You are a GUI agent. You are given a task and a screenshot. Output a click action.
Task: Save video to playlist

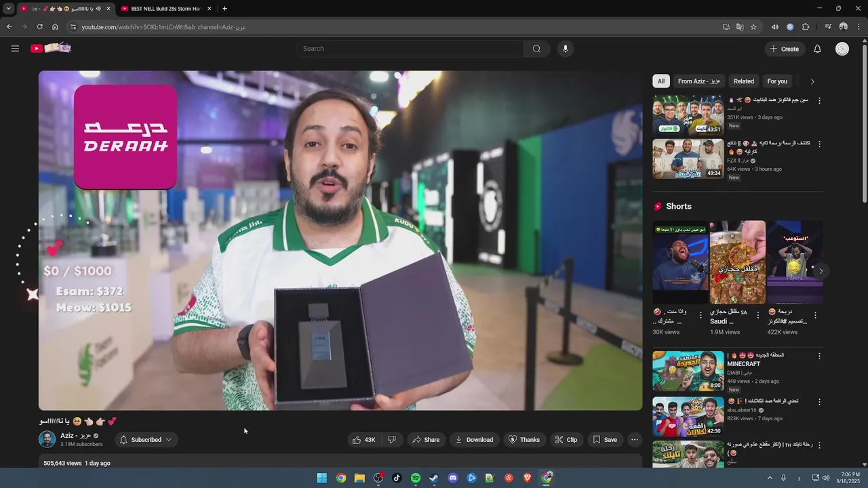point(605,440)
